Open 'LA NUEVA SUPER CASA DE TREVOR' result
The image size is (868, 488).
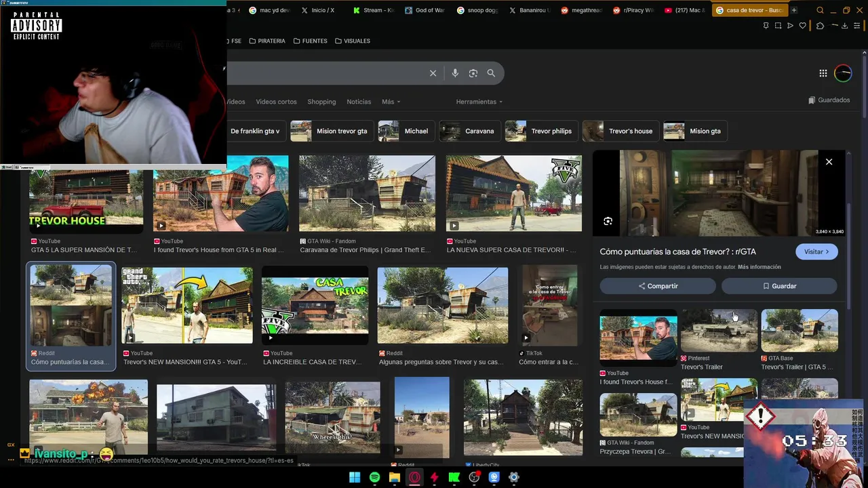pyautogui.click(x=514, y=194)
